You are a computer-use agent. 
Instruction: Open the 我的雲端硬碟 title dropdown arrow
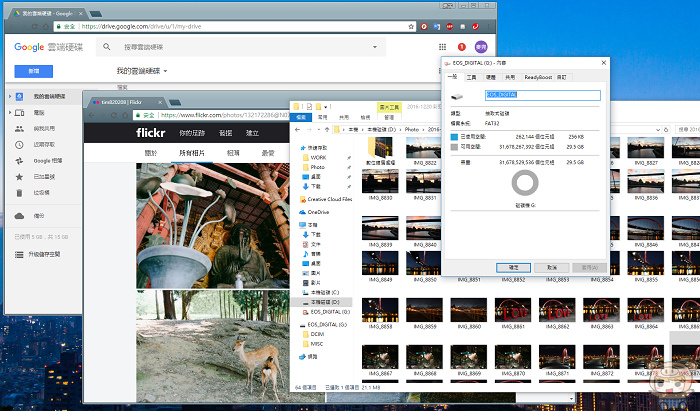tap(166, 71)
